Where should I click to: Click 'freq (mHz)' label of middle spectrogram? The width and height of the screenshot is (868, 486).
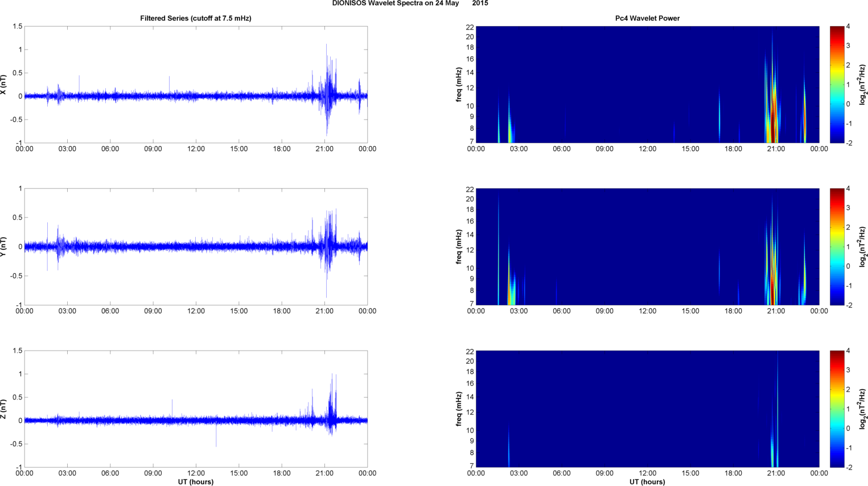coord(459,246)
